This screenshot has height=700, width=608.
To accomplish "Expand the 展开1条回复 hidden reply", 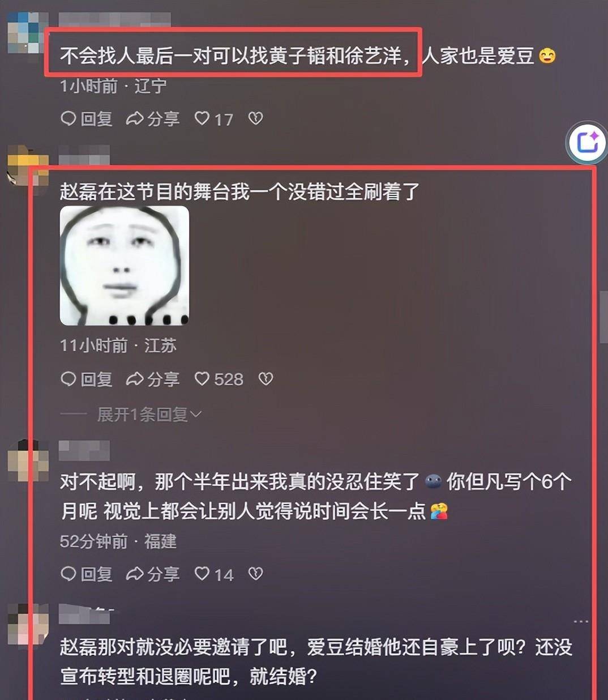I will pyautogui.click(x=149, y=415).
